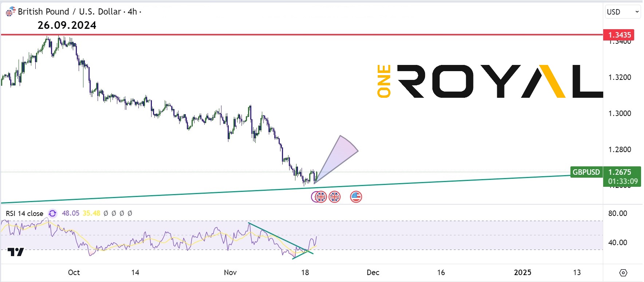Click the 16 date label on time axis
644x282 pixels.
point(441,273)
